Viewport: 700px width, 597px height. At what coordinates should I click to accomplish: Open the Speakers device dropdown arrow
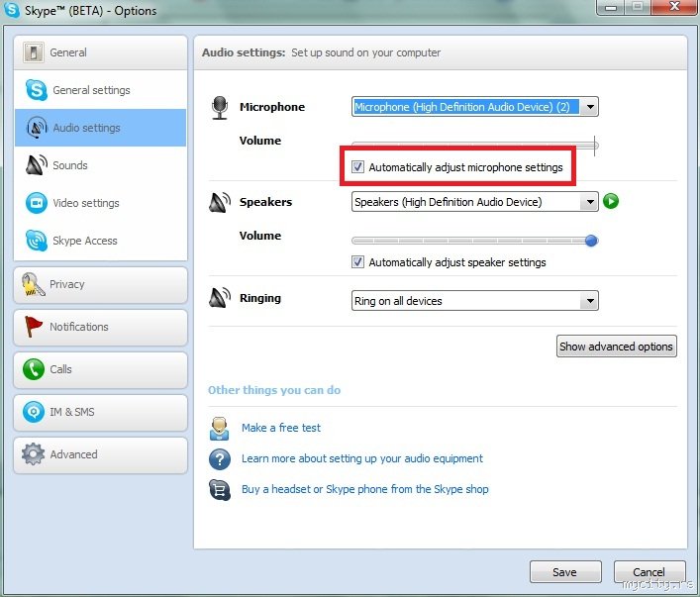tap(590, 202)
